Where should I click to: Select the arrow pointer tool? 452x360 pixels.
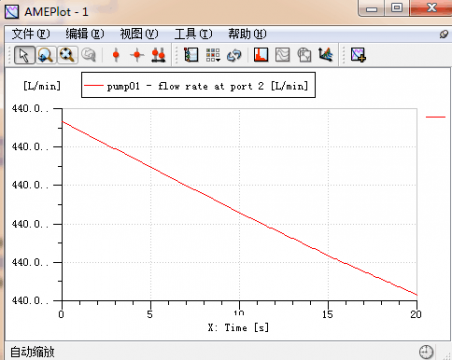coord(24,55)
